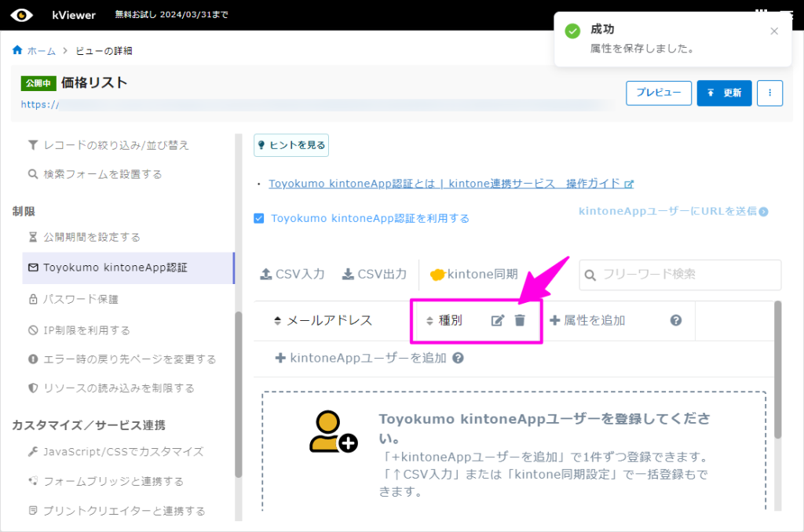Open フォームブリッジと連携する settings

pos(106,481)
